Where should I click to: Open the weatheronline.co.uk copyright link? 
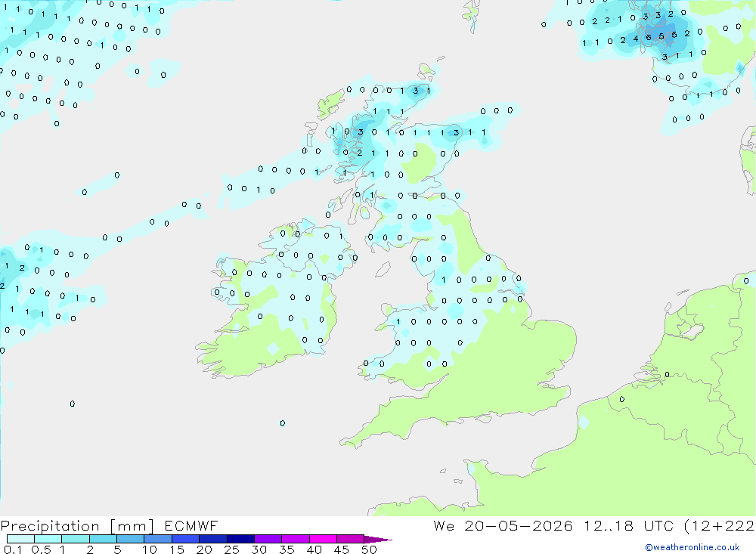[692, 547]
